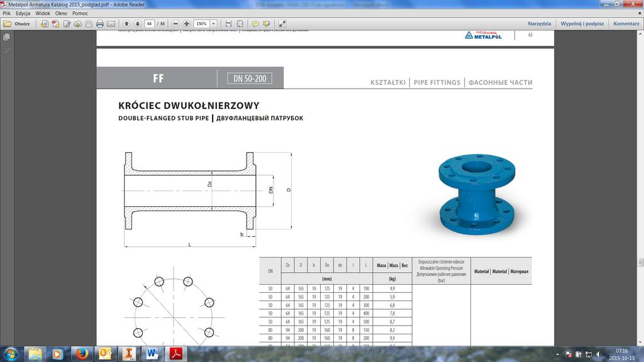Screen dimensions: 644x362
Task: Switch to Word on the taskbar
Action: 152,354
